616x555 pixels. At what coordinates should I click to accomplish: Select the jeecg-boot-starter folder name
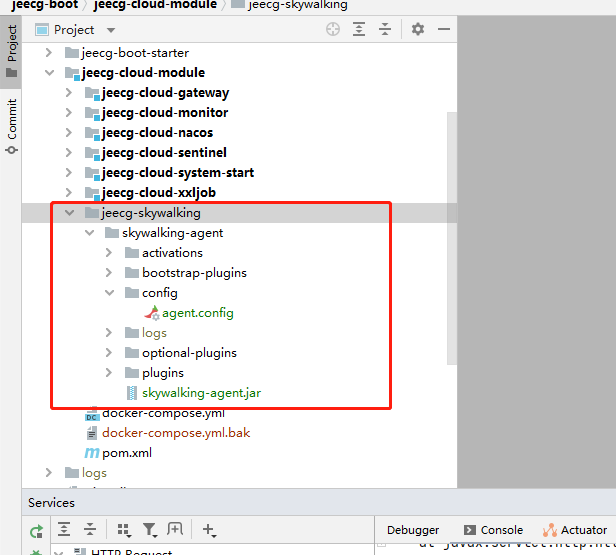click(135, 53)
